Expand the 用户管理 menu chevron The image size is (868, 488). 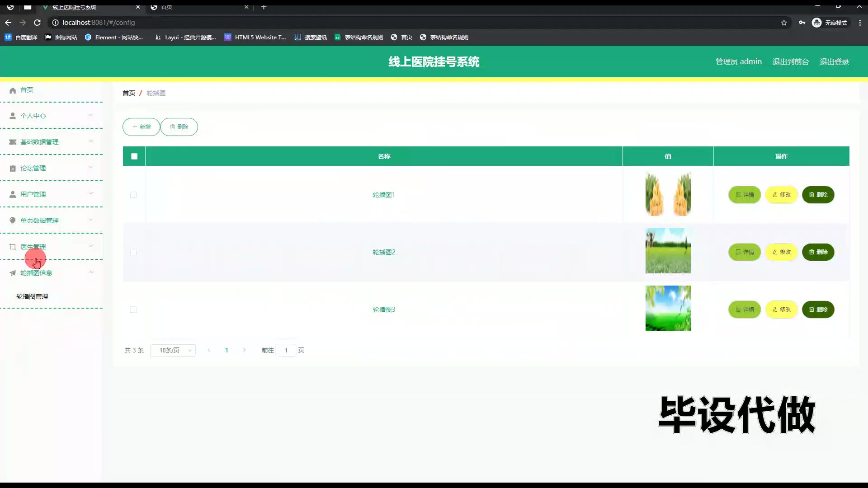pos(91,194)
